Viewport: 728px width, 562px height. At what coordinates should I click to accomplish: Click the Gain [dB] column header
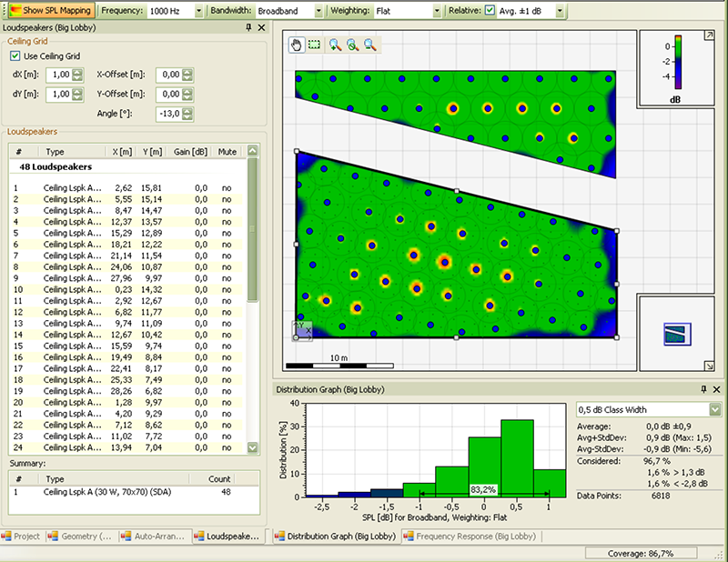coord(190,152)
